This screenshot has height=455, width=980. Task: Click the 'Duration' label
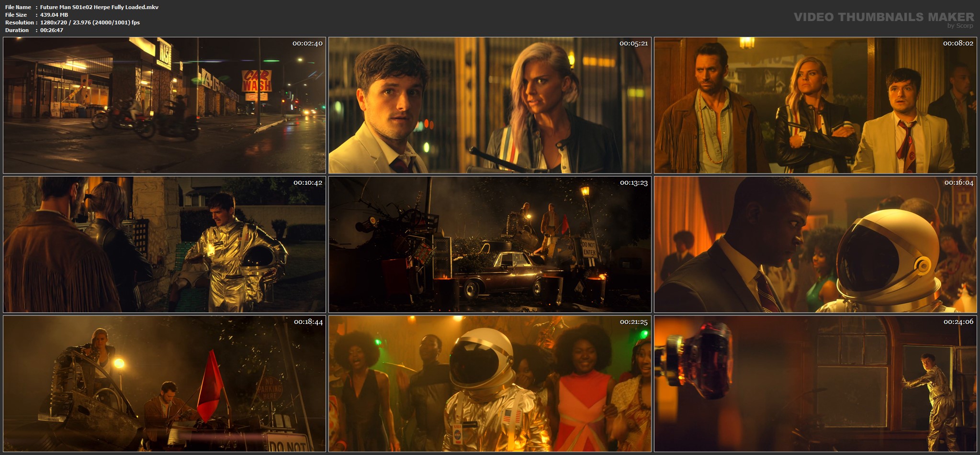[17, 30]
